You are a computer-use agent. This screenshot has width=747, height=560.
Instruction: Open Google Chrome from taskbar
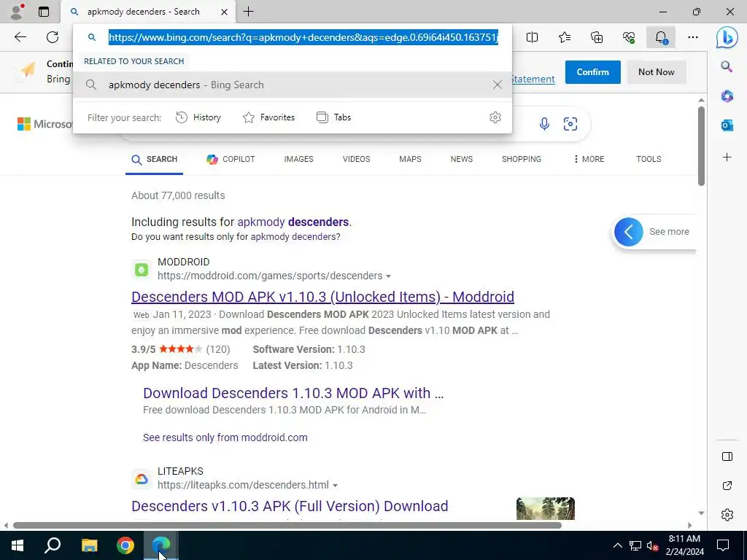125,545
